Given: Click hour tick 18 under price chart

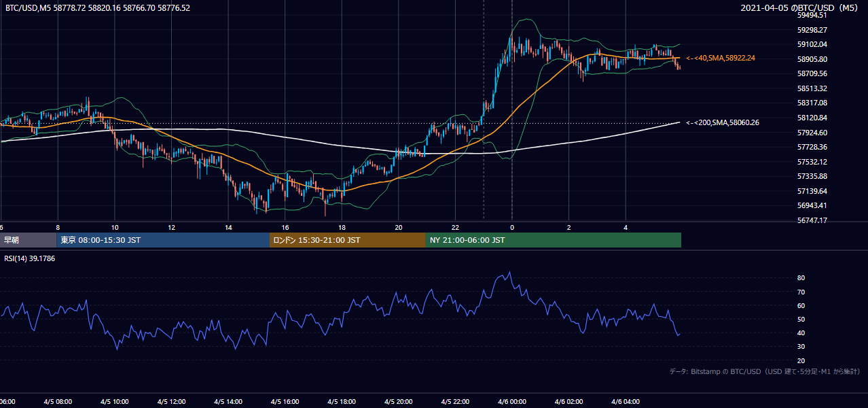Looking at the screenshot, I should 342,228.
